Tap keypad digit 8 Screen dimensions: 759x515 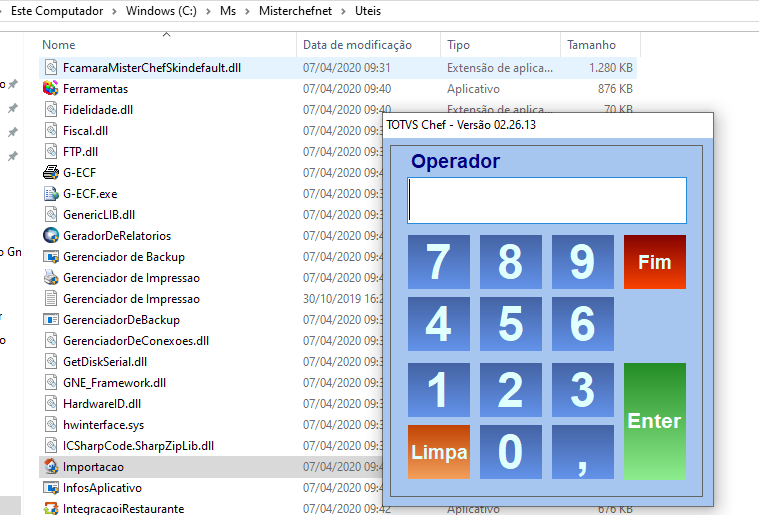tap(511, 262)
